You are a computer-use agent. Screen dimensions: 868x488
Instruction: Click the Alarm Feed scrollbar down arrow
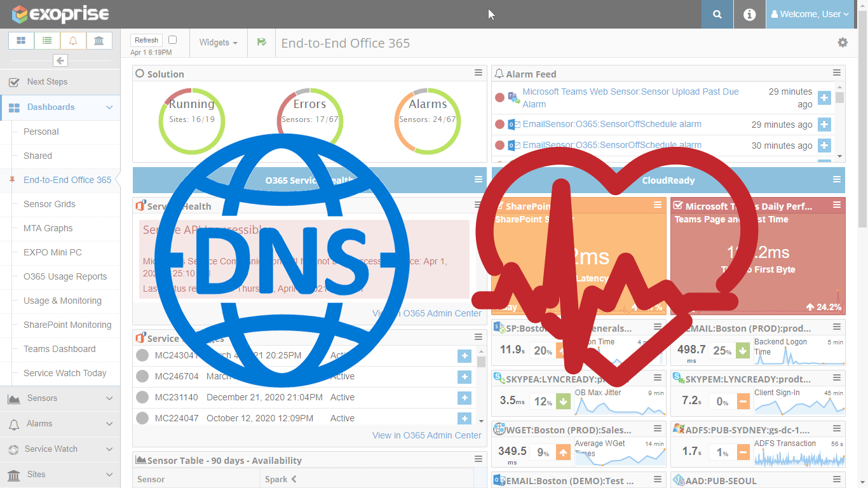point(840,156)
